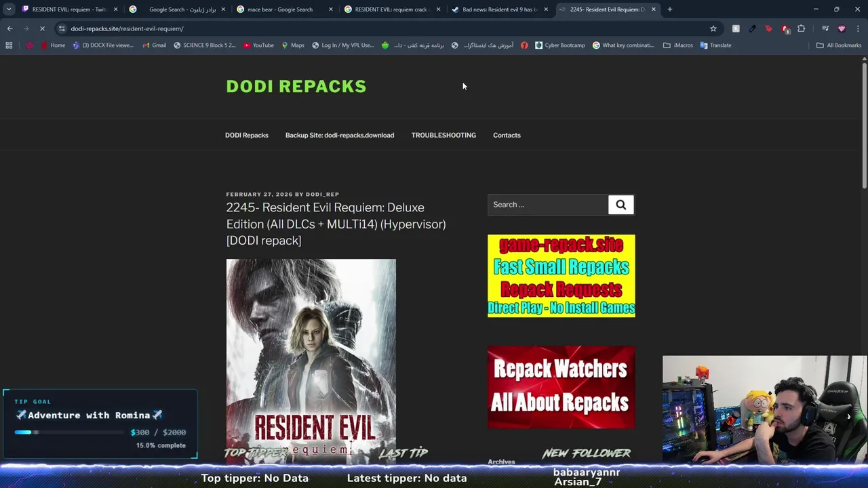Expand the tab search dropdown arrow
Image resolution: width=868 pixels, height=488 pixels.
pyautogui.click(x=9, y=9)
